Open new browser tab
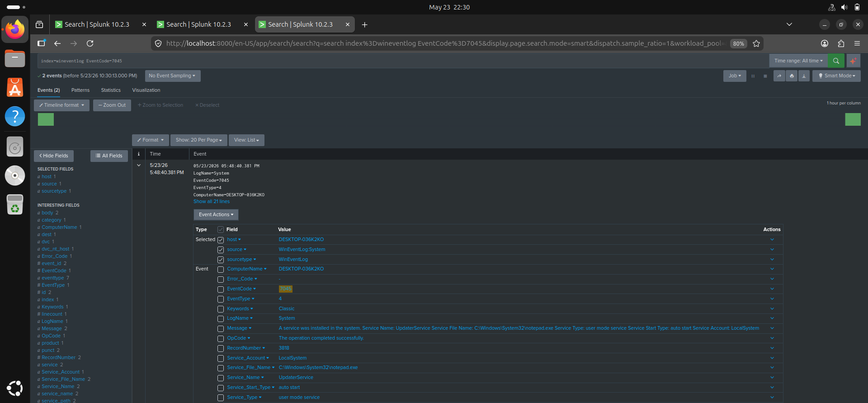868x403 pixels. tap(364, 24)
